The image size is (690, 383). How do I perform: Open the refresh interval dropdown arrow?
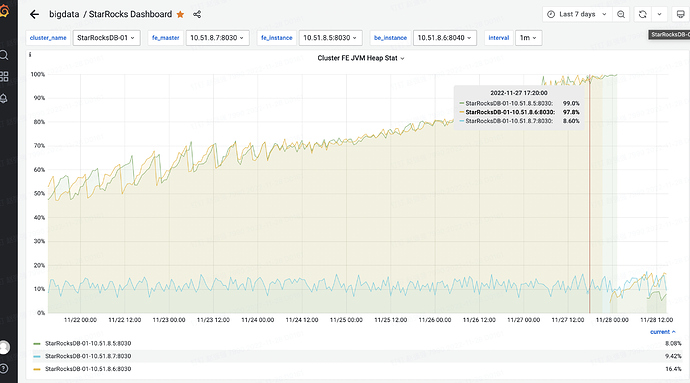tap(659, 15)
